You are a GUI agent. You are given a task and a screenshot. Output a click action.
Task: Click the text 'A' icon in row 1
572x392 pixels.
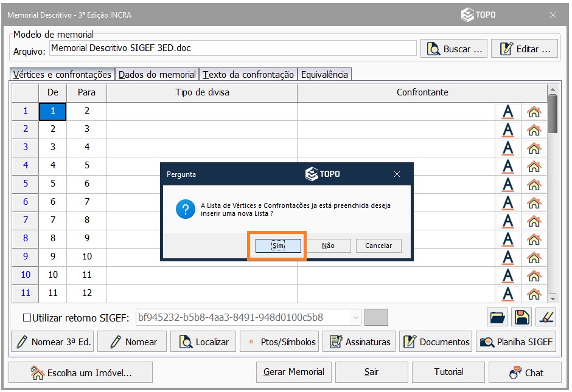tap(507, 112)
